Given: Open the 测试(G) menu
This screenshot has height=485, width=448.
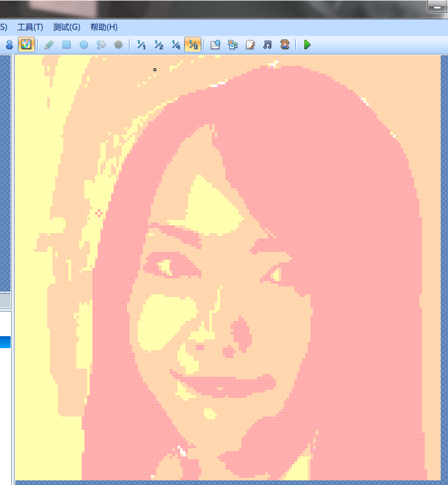Looking at the screenshot, I should point(67,27).
